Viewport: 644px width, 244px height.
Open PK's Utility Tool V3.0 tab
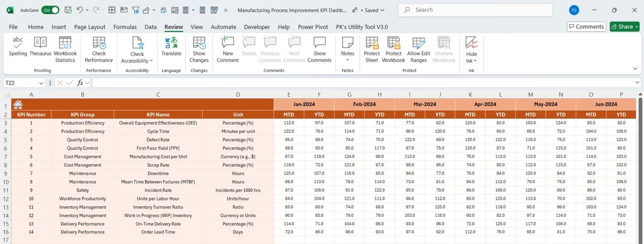click(362, 27)
